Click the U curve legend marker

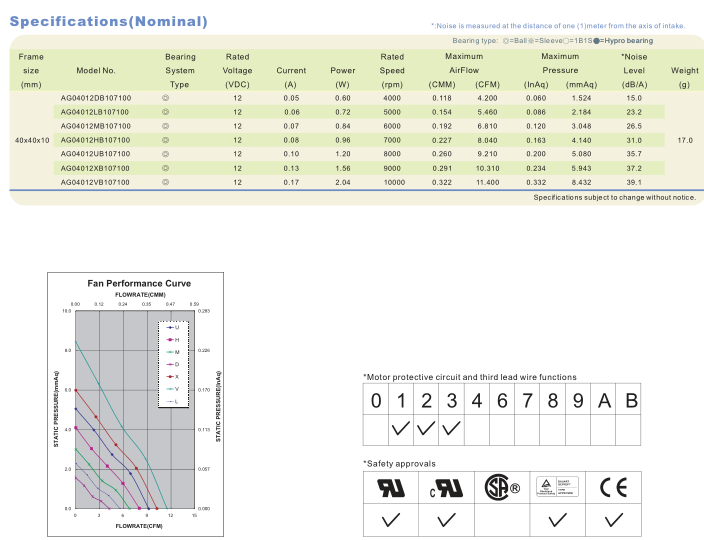(x=171, y=328)
